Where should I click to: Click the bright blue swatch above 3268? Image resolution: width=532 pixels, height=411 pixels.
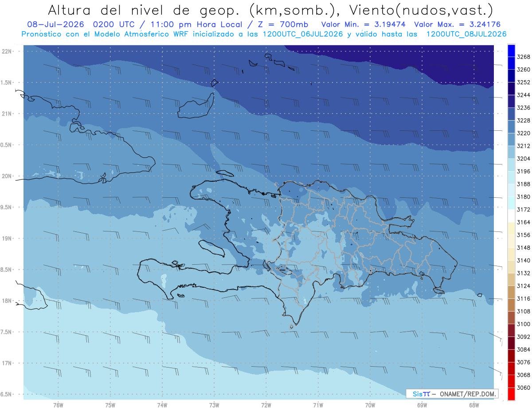pos(511,50)
